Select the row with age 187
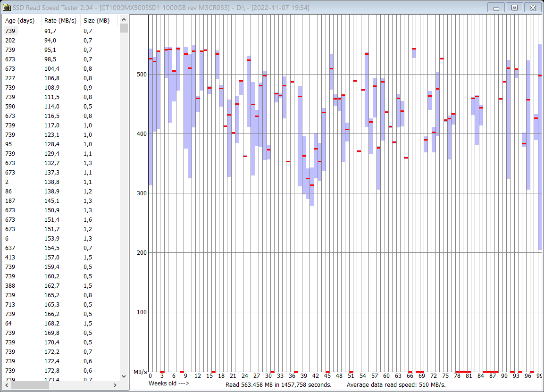The width and height of the screenshot is (544, 392). click(x=61, y=200)
